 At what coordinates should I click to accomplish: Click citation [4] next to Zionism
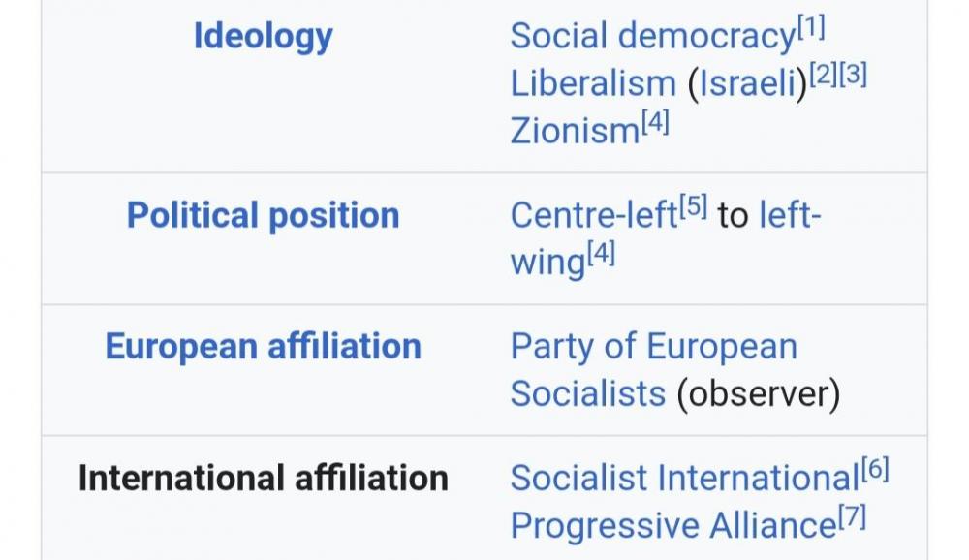pos(655,123)
